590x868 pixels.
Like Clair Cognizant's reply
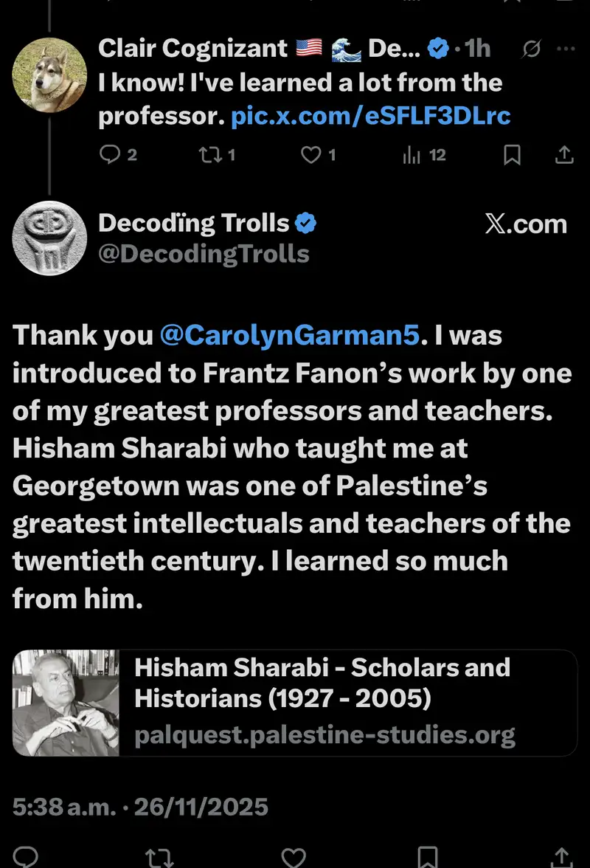313,155
